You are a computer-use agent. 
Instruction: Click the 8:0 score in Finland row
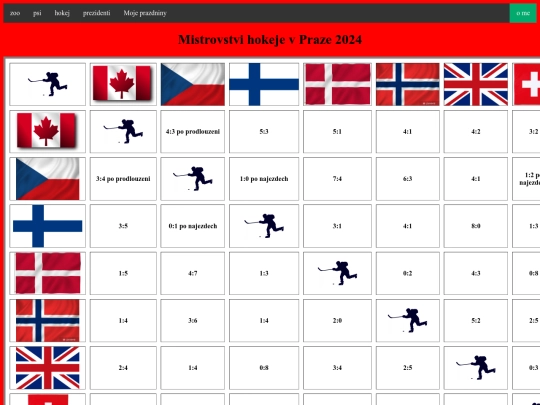pyautogui.click(x=476, y=226)
